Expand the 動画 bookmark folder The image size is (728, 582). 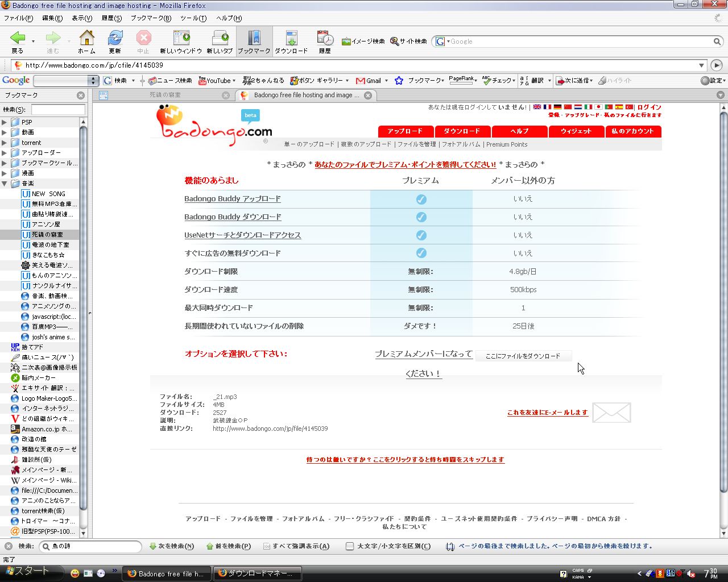tap(5, 132)
